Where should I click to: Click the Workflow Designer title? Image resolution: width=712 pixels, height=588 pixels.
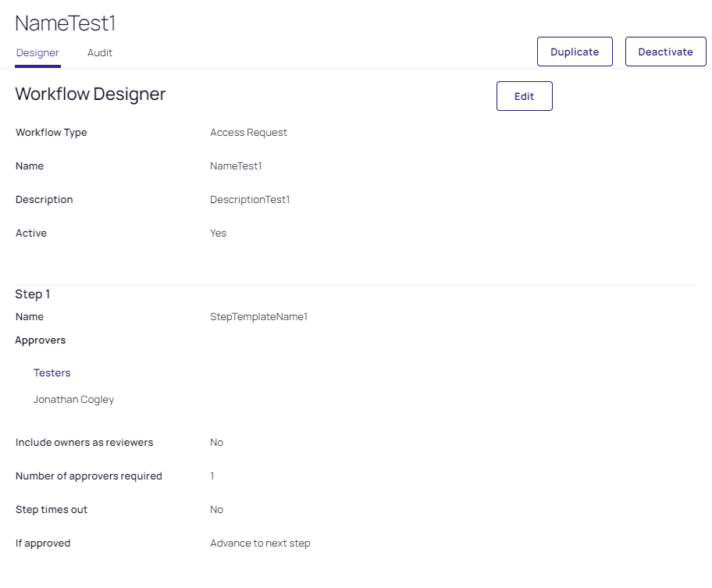coord(90,94)
